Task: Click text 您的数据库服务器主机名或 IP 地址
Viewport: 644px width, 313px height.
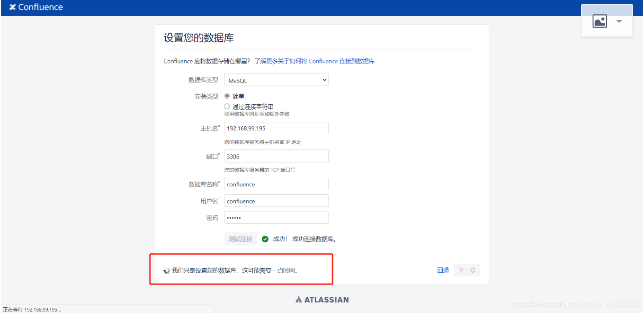Action: (263, 142)
